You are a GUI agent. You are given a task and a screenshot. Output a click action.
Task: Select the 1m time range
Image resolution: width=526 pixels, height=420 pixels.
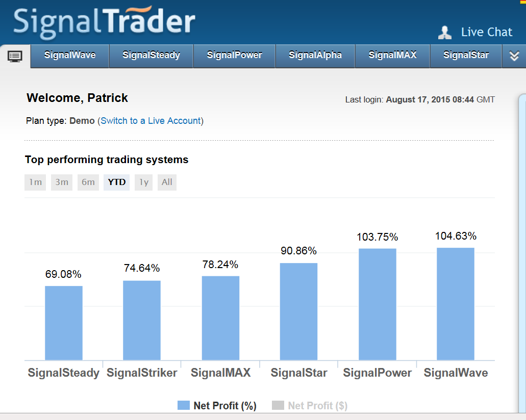coord(35,182)
